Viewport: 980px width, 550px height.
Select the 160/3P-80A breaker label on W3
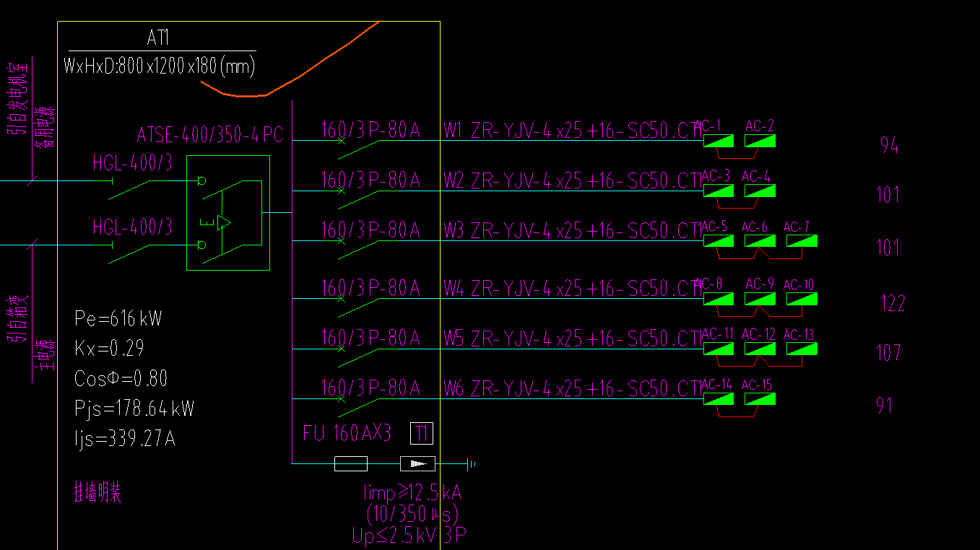370,230
